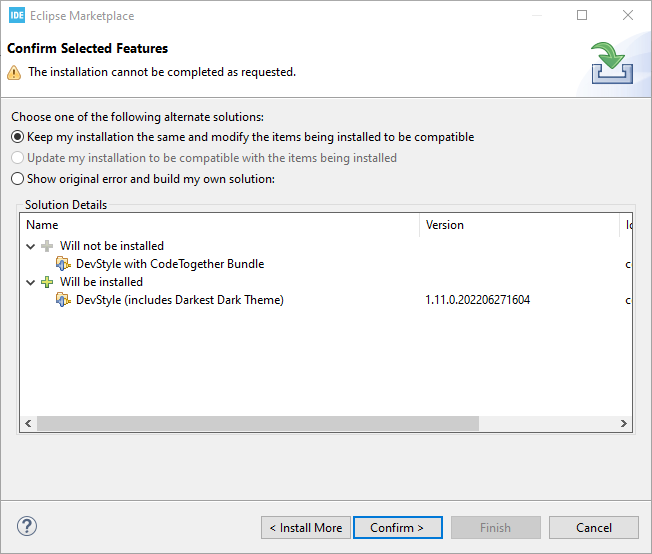The height and width of the screenshot is (554, 652).
Task: Select 'DevStyle (includes Darkest Dark Theme)' row
Action: click(326, 300)
